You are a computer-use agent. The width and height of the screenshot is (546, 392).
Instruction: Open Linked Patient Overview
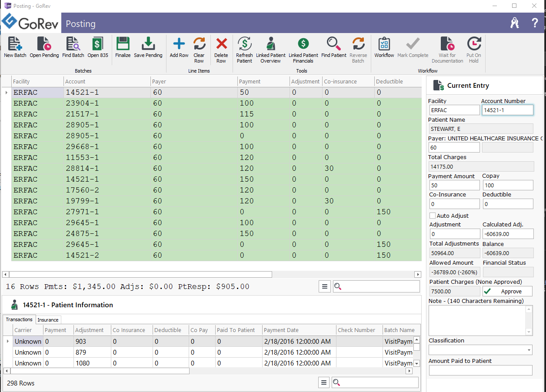271,44
